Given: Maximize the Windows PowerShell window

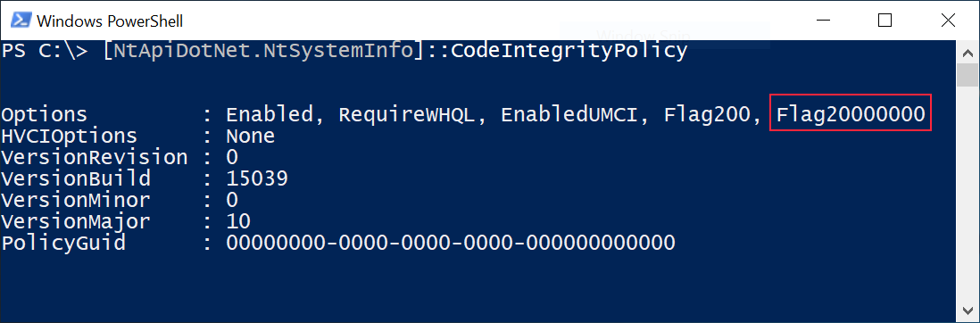Looking at the screenshot, I should pos(885,21).
